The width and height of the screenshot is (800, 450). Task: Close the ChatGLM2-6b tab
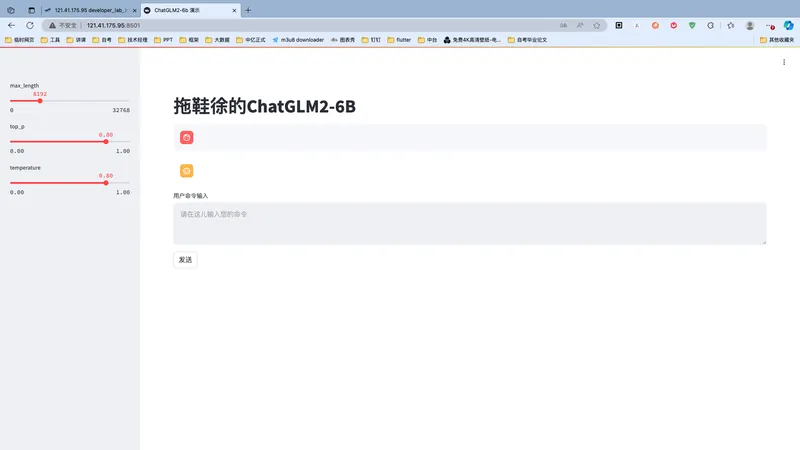(234, 10)
